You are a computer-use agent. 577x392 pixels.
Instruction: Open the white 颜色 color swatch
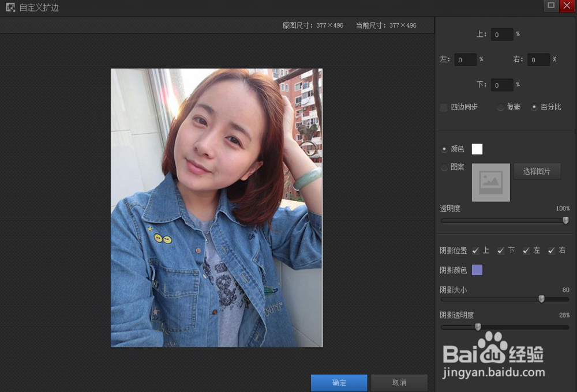[477, 149]
